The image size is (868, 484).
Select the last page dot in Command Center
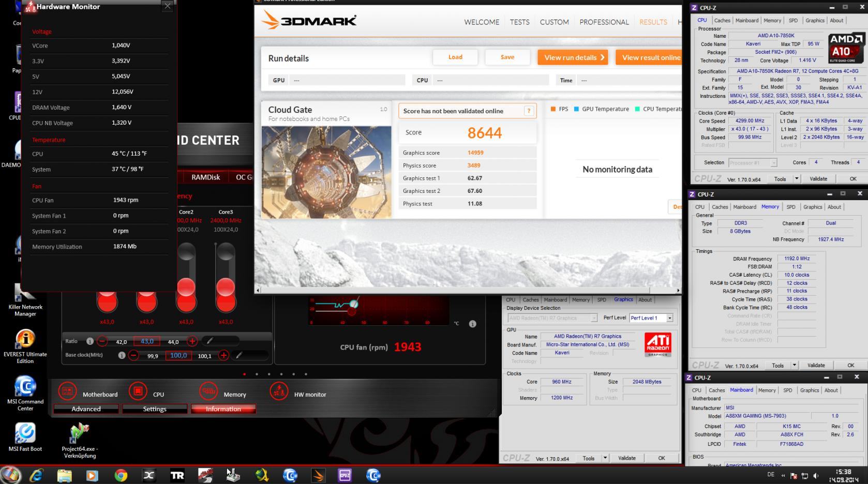[x=306, y=374]
